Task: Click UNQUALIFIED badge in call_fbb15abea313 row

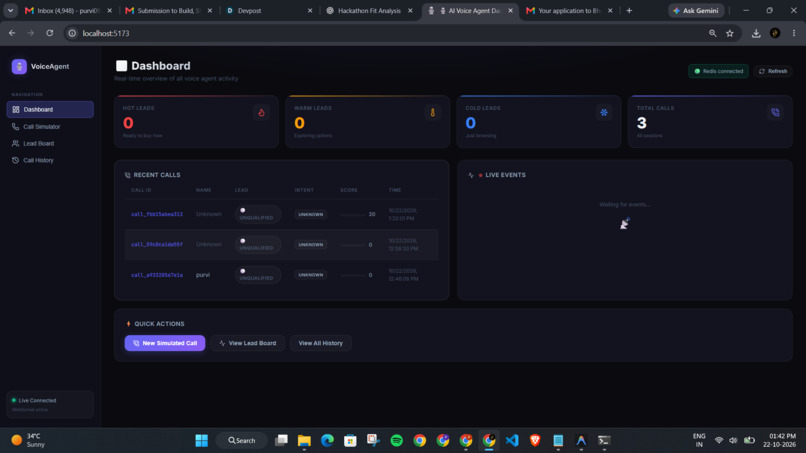Action: point(258,214)
